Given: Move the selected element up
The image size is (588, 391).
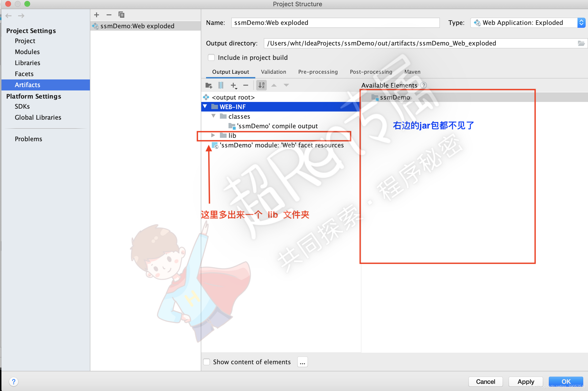Looking at the screenshot, I should 274,85.
